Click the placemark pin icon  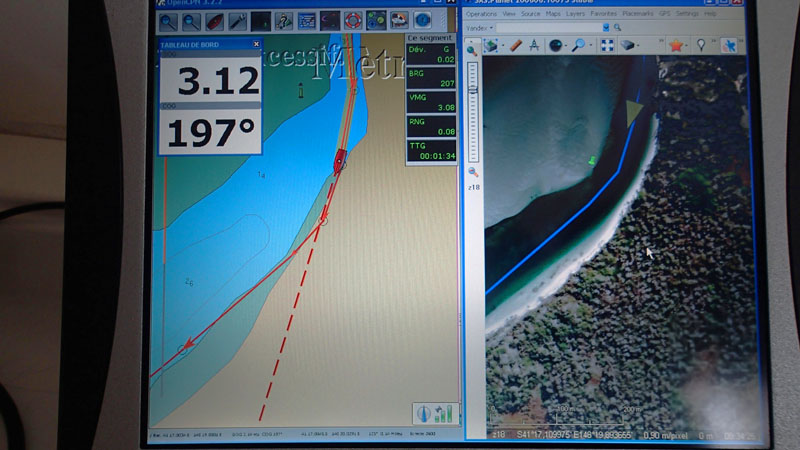701,45
